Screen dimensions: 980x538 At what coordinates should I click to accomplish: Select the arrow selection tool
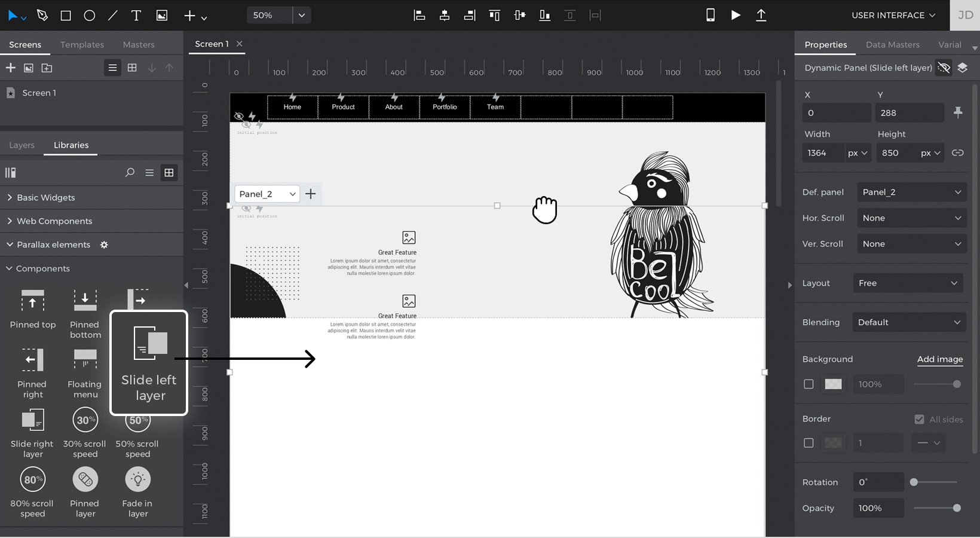click(14, 16)
